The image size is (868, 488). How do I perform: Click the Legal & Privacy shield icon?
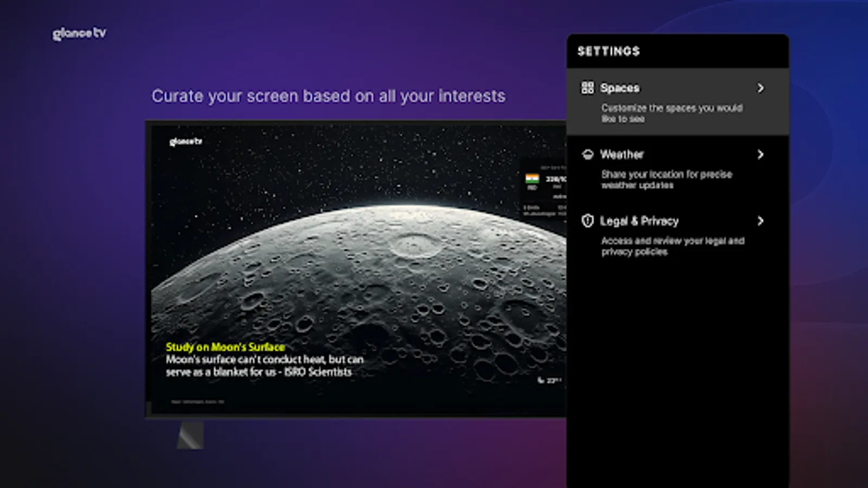coord(588,221)
